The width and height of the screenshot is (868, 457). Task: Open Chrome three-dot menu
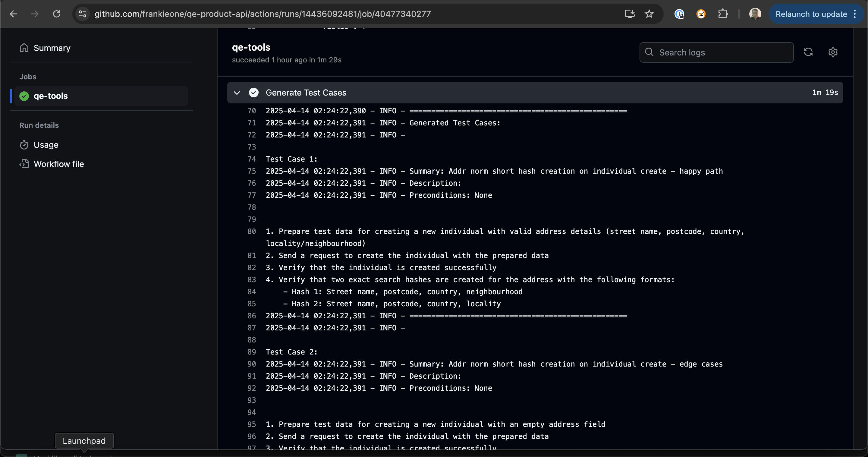(855, 14)
